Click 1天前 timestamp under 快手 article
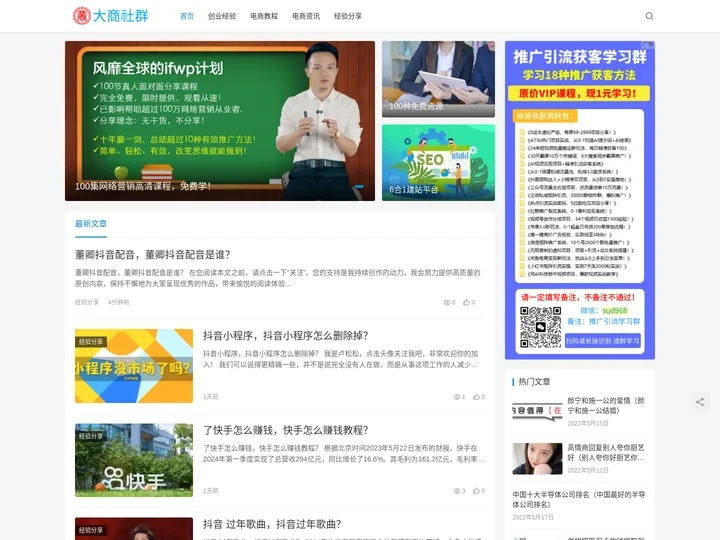Image resolution: width=720 pixels, height=540 pixels. click(x=211, y=491)
